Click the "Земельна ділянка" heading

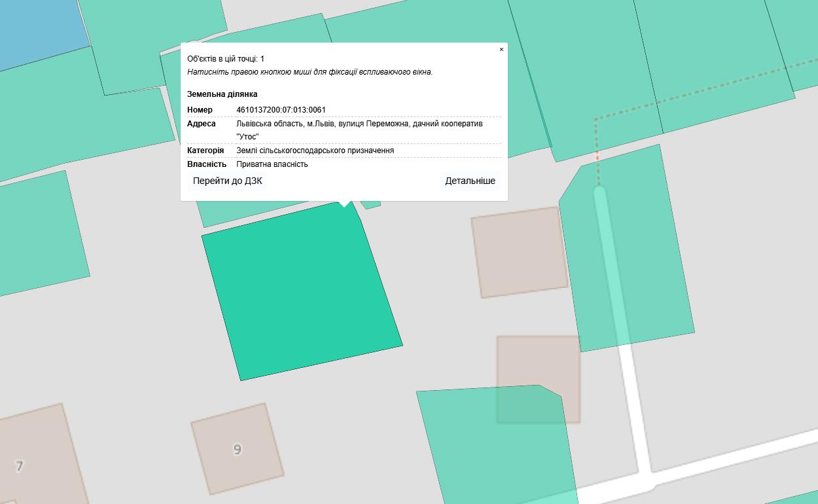222,94
